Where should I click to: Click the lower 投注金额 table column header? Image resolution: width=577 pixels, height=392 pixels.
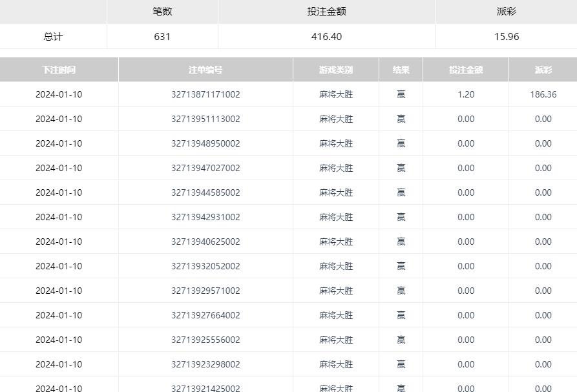[466, 70]
